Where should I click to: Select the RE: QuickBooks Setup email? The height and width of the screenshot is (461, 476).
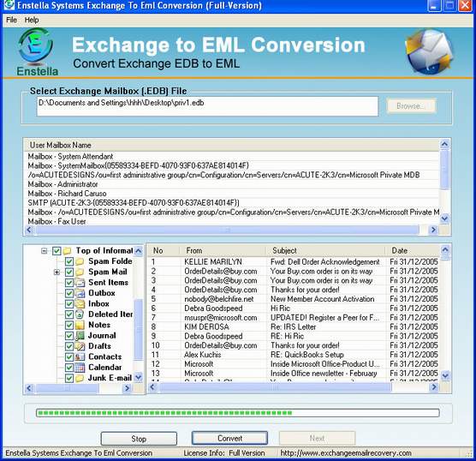[x=294, y=355]
